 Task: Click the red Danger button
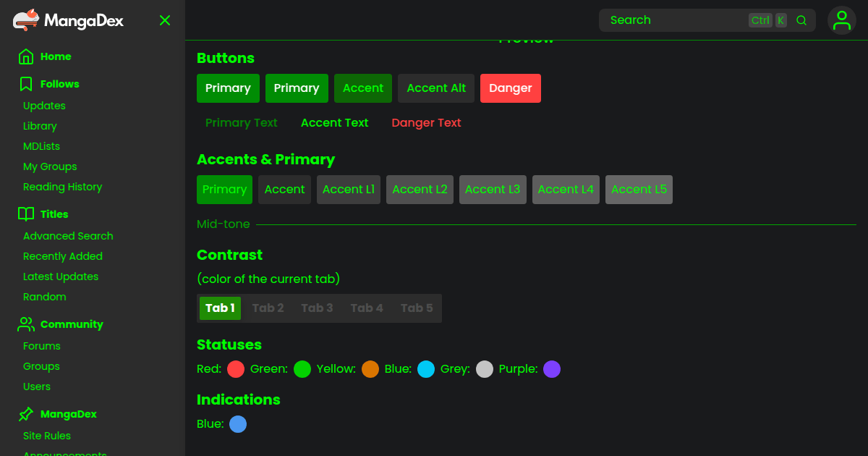coord(511,88)
